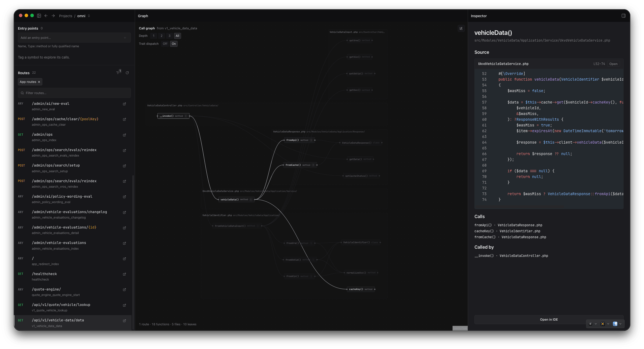Screen dimensions: 644x349
Task: Expand the fromApi() node toggle
Action: (x=311, y=140)
